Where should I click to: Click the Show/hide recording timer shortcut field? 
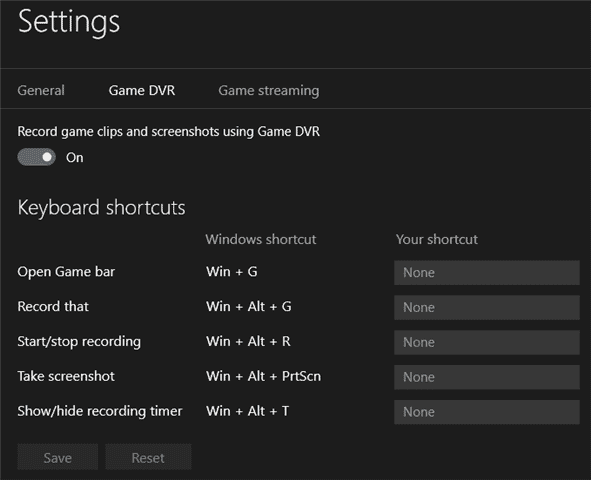(x=487, y=412)
